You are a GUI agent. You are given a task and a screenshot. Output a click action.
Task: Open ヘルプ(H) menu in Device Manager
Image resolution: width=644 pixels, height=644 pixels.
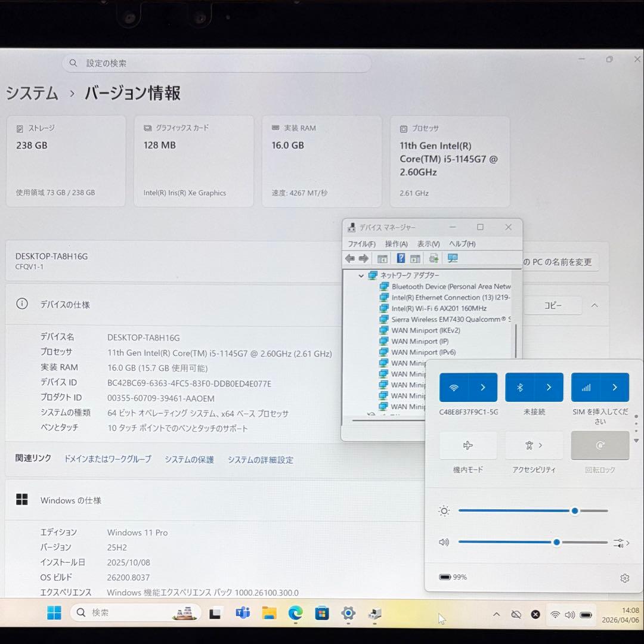coord(462,244)
